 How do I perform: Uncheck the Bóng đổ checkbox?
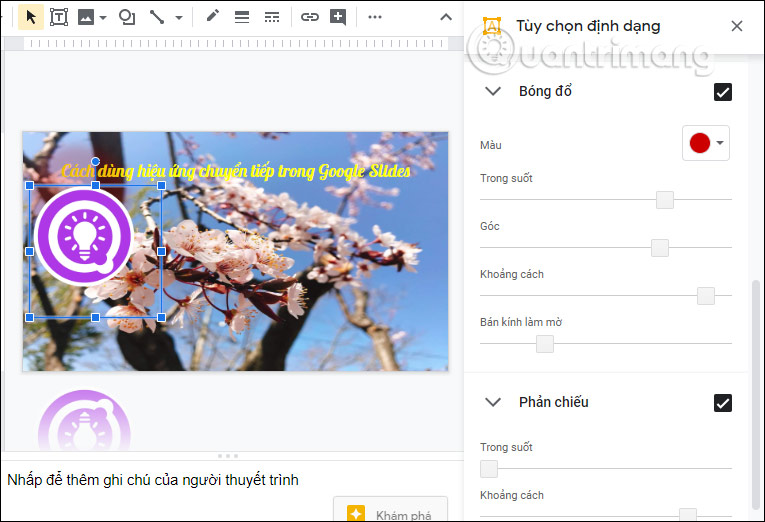[x=723, y=92]
